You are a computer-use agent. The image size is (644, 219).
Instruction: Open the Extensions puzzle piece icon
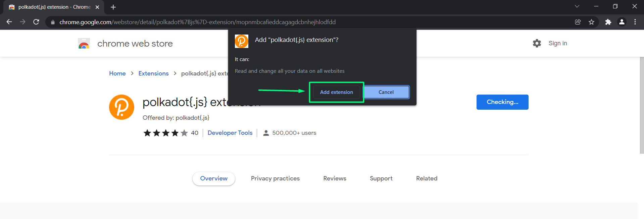pos(608,22)
